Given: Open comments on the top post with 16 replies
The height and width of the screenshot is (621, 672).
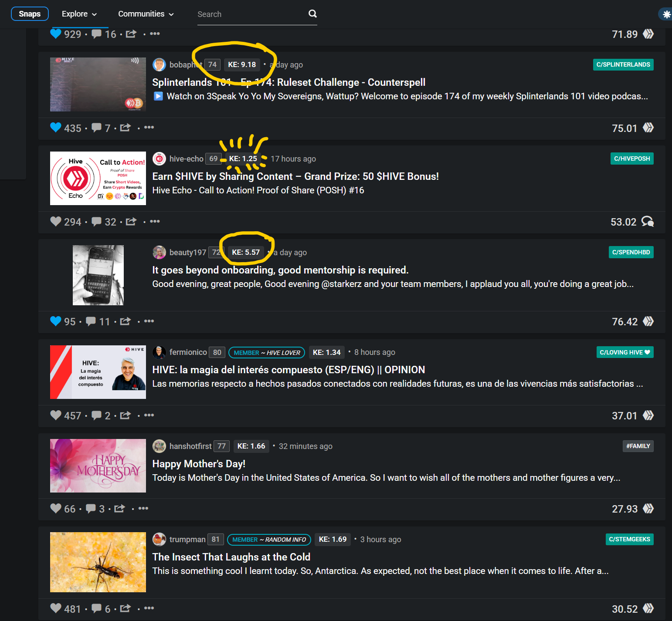Looking at the screenshot, I should (96, 34).
